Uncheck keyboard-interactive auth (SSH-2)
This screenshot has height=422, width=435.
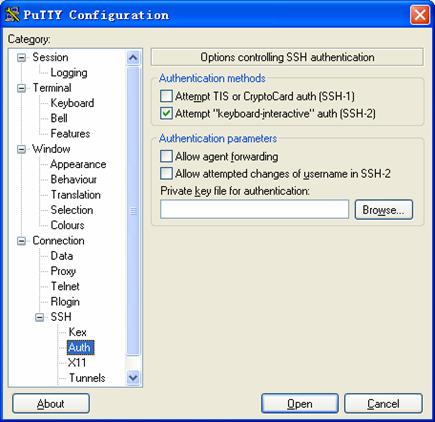pos(166,113)
